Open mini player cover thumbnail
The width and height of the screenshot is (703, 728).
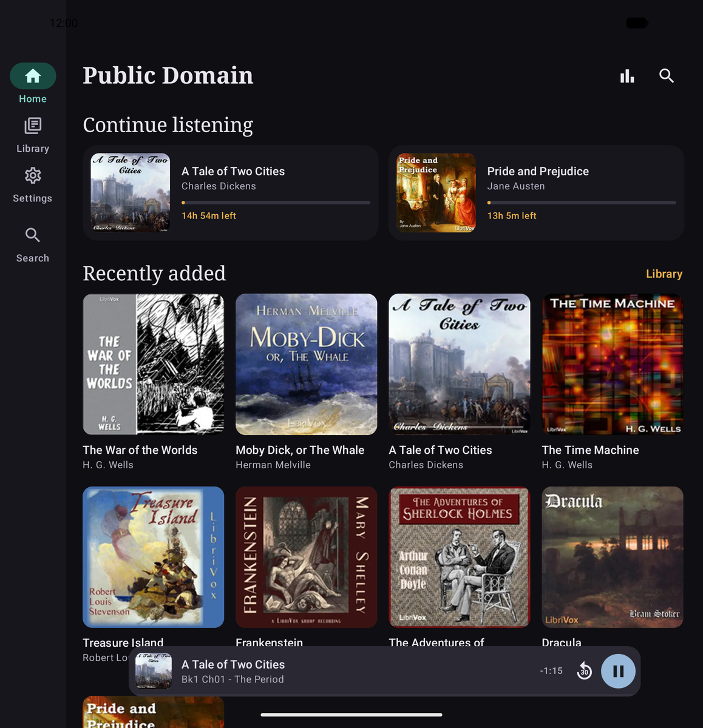[x=154, y=671]
